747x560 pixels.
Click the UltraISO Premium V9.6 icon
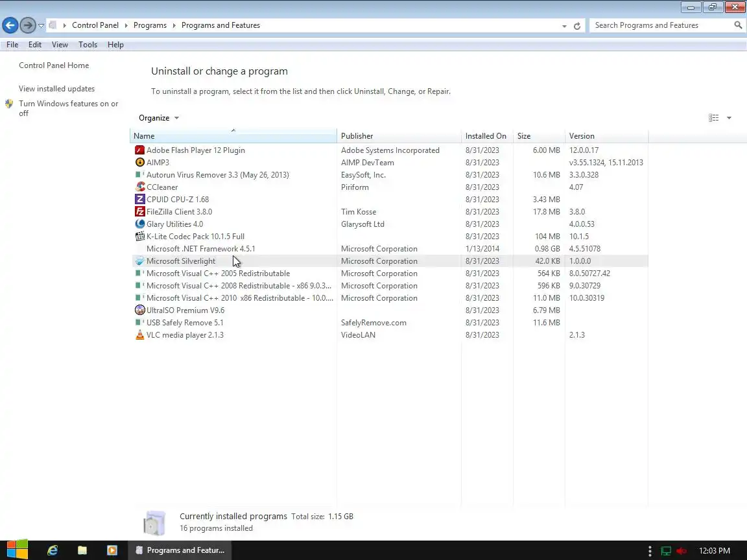[139, 310]
